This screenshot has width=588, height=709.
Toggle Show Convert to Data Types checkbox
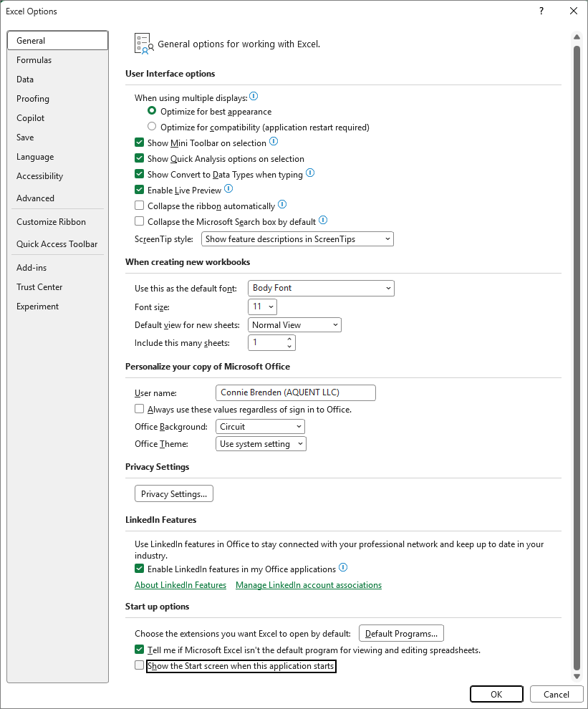140,174
